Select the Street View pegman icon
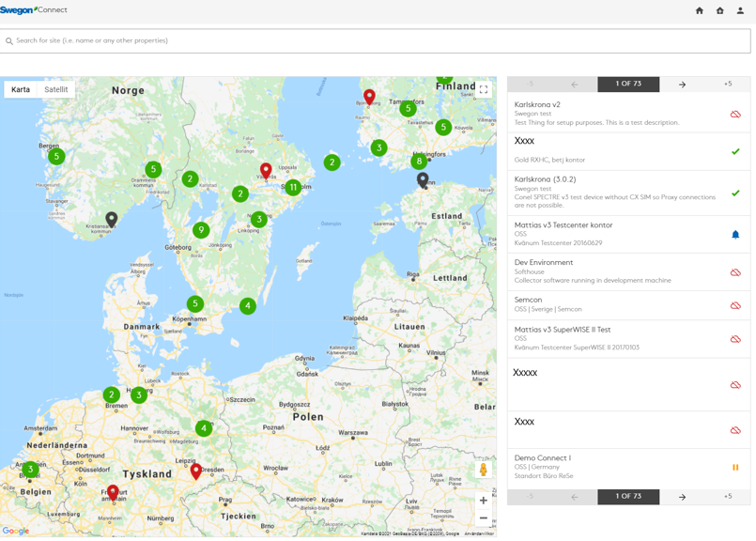 point(483,470)
